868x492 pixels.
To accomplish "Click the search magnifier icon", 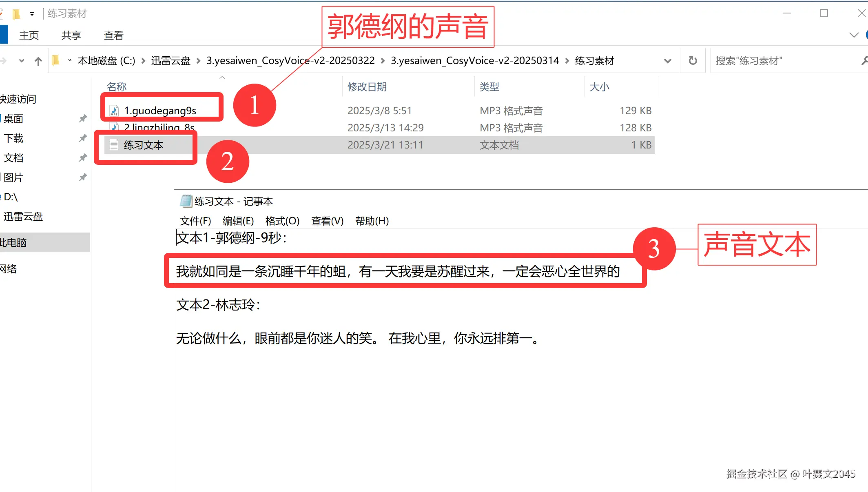I will (864, 61).
